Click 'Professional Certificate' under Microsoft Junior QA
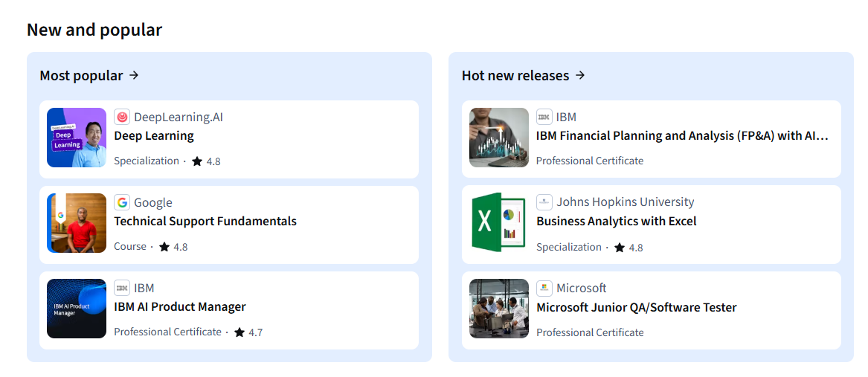The height and width of the screenshot is (377, 868). pos(590,332)
